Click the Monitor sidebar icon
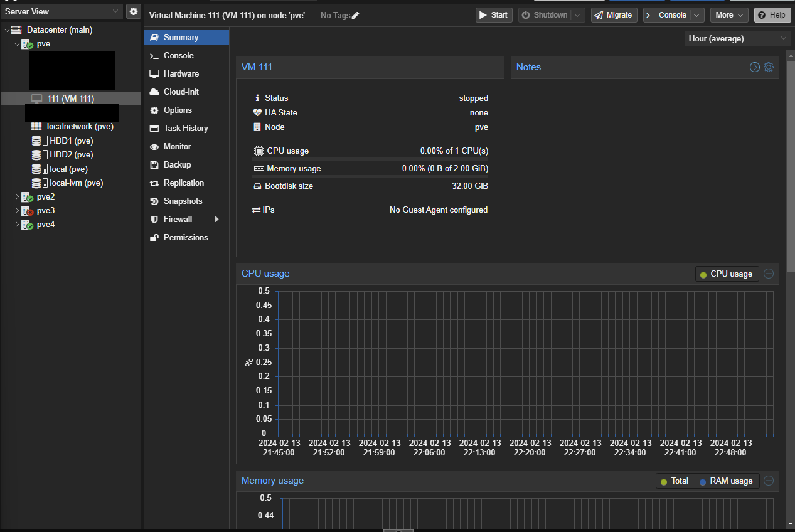The width and height of the screenshot is (795, 532). pyautogui.click(x=154, y=146)
